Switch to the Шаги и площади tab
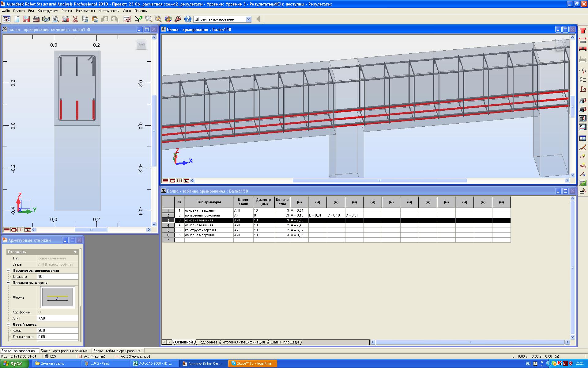The height and width of the screenshot is (368, 588). (285, 342)
